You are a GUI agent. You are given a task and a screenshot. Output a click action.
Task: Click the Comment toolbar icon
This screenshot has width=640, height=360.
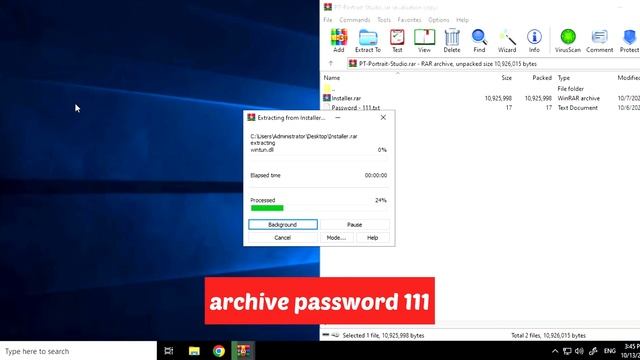[600, 40]
